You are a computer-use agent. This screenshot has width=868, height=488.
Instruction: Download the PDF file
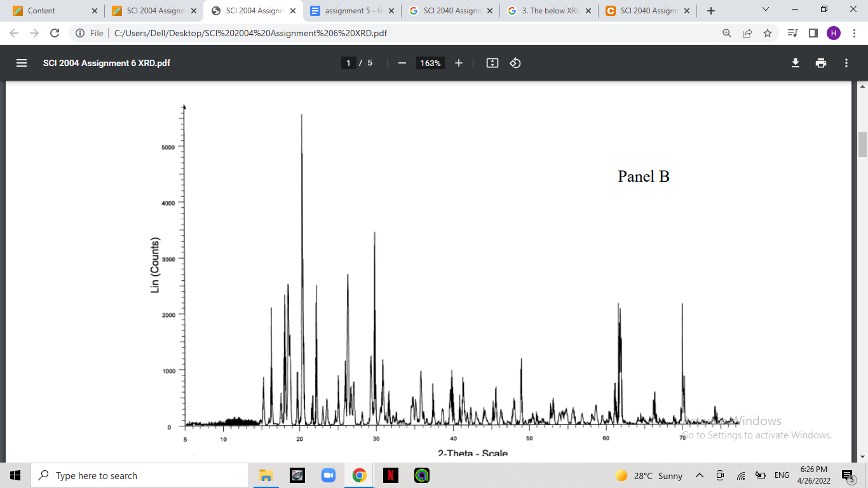tap(795, 63)
